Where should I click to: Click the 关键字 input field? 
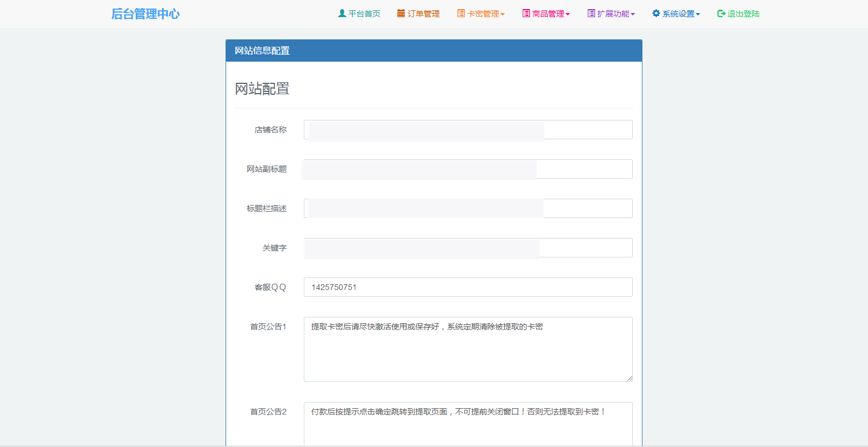pyautogui.click(x=468, y=248)
